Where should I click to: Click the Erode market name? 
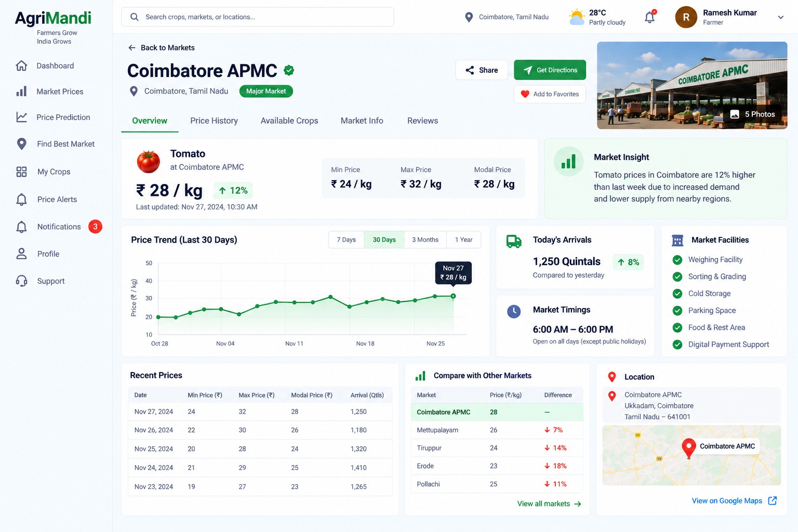click(425, 466)
